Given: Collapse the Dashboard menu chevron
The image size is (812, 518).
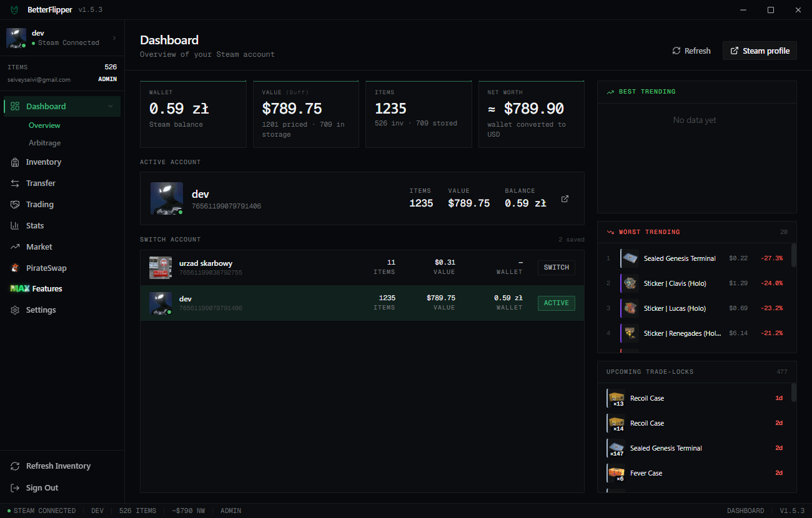Looking at the screenshot, I should tap(111, 106).
